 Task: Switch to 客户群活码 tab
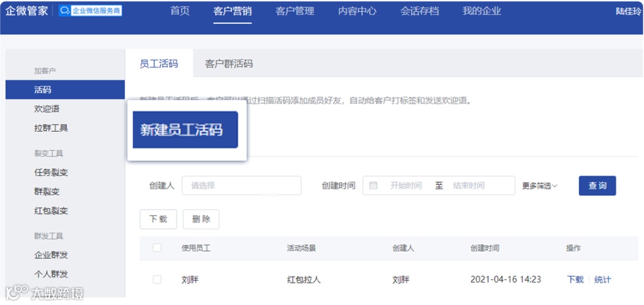(229, 64)
